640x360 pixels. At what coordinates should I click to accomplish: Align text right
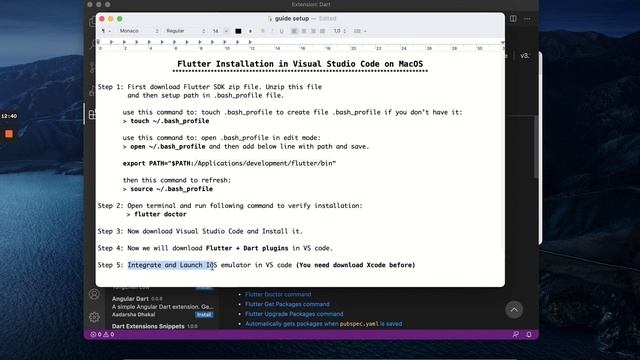click(313, 31)
